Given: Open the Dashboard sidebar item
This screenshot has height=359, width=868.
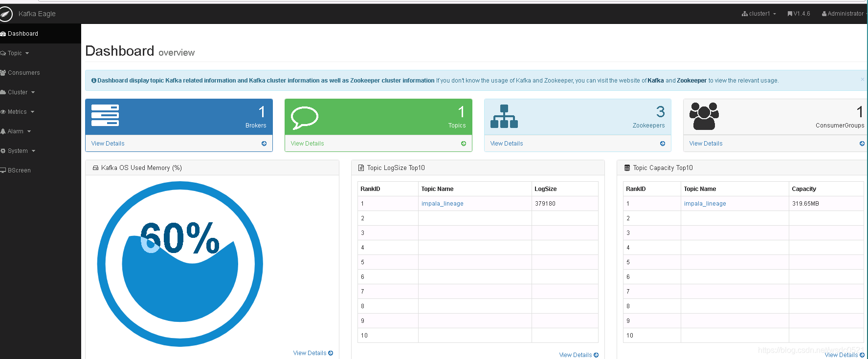Looking at the screenshot, I should click(x=41, y=34).
